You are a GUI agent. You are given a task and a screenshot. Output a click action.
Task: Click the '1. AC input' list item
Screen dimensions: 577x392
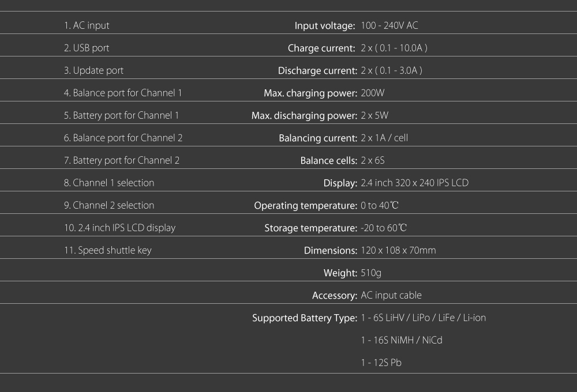[87, 25]
